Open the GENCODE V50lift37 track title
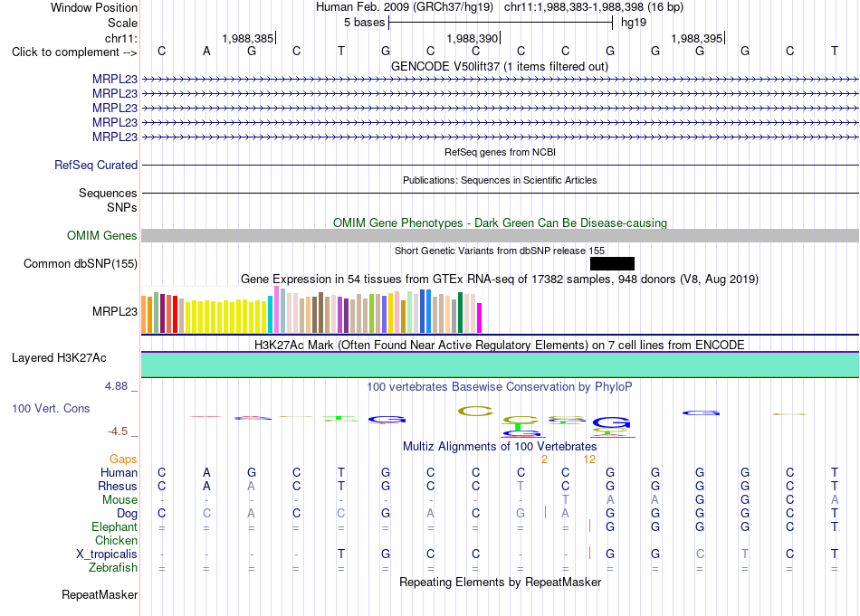 click(x=500, y=66)
